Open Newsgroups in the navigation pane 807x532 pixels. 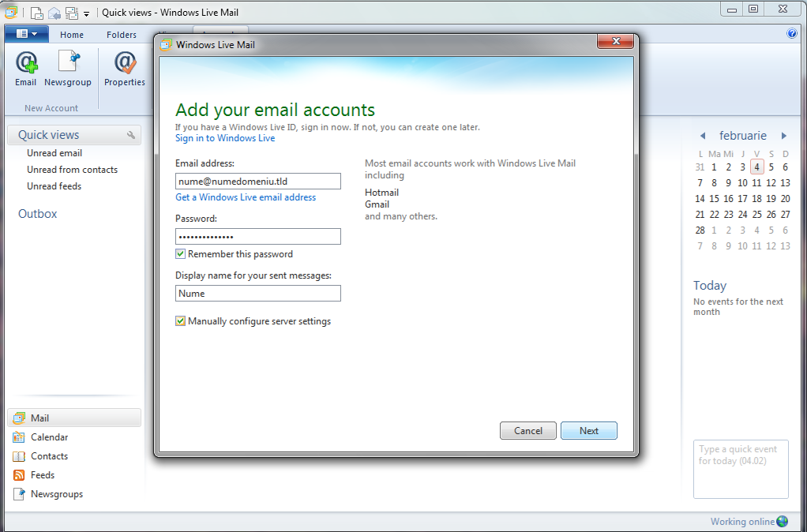pyautogui.click(x=48, y=494)
